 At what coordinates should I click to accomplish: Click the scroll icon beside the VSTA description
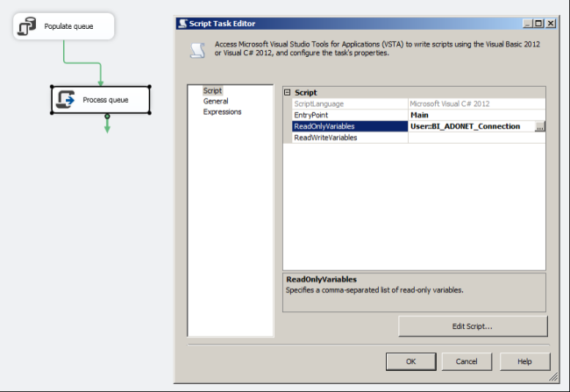pos(198,50)
